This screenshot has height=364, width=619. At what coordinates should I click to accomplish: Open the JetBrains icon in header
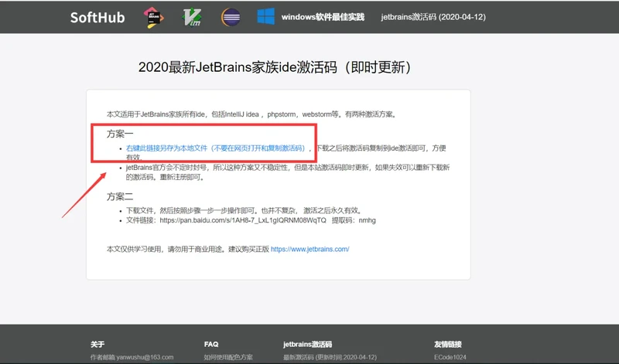pyautogui.click(x=155, y=17)
